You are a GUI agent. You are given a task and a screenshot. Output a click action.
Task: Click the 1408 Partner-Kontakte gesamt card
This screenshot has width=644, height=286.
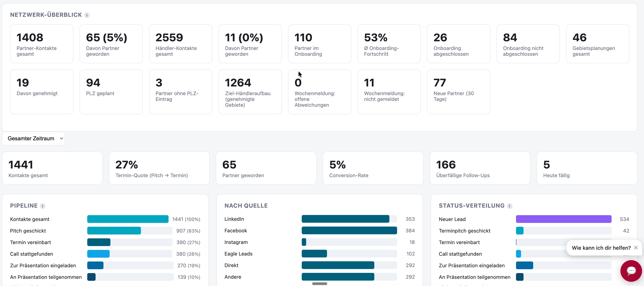(42, 44)
